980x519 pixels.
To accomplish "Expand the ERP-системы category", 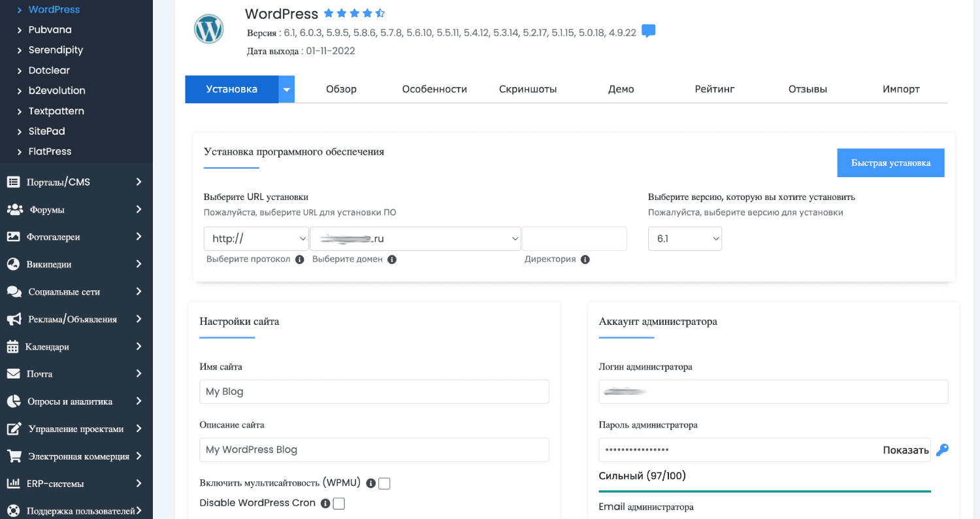I will [139, 484].
